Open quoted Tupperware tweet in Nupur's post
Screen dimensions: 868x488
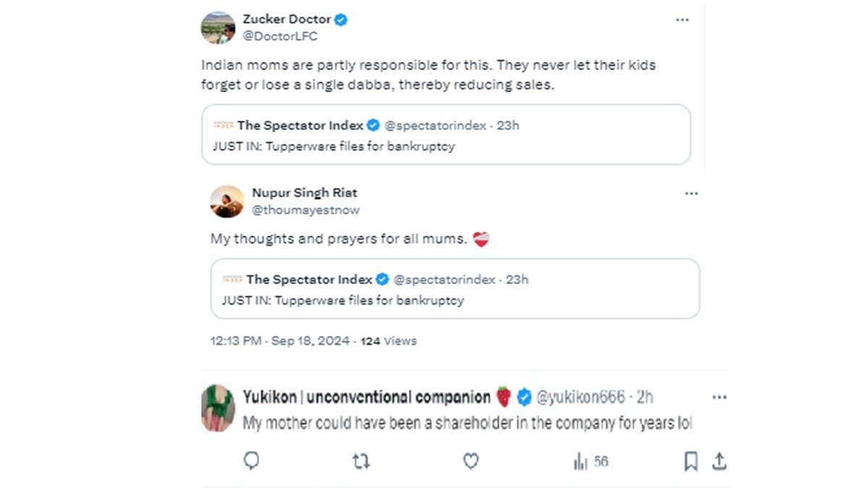(455, 289)
